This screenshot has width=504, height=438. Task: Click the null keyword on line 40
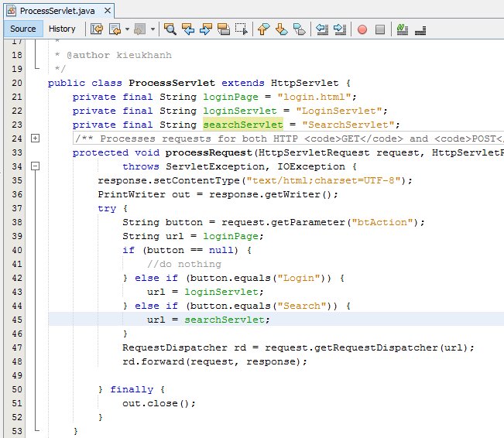221,250
